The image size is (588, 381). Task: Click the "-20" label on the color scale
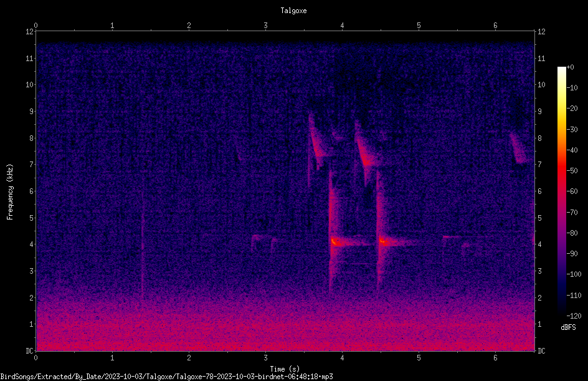click(572, 109)
